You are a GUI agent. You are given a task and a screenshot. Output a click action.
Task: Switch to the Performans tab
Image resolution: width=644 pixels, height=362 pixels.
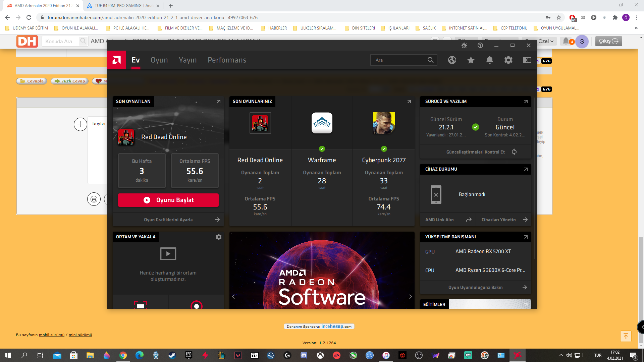tap(227, 60)
